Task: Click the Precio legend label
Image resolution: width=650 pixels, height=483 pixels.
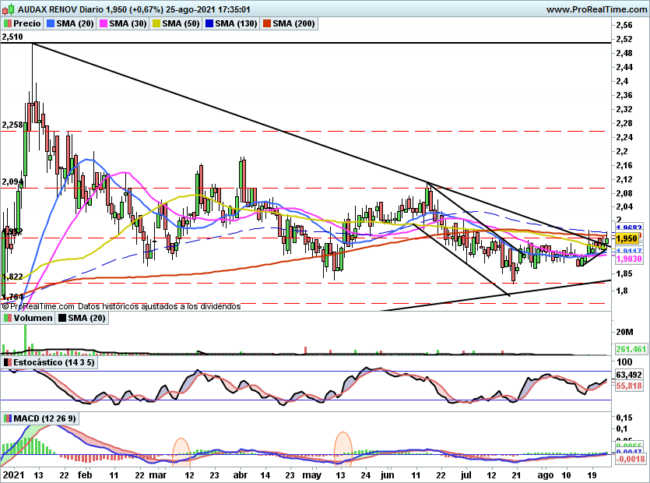Action: (x=23, y=24)
